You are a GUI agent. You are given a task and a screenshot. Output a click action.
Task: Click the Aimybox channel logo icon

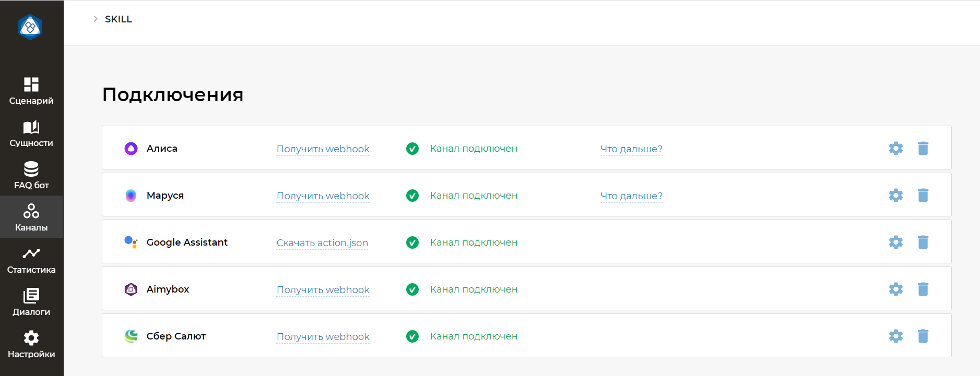click(x=131, y=289)
